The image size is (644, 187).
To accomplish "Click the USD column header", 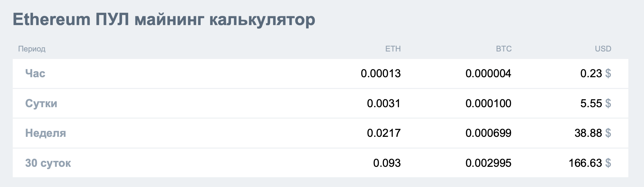I will (x=603, y=49).
